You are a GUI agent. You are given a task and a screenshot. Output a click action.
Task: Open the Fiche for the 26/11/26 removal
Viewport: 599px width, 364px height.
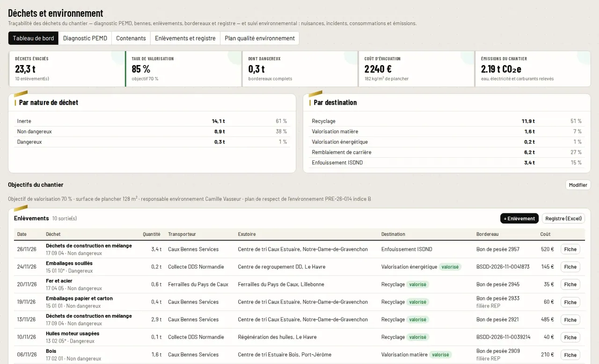570,249
